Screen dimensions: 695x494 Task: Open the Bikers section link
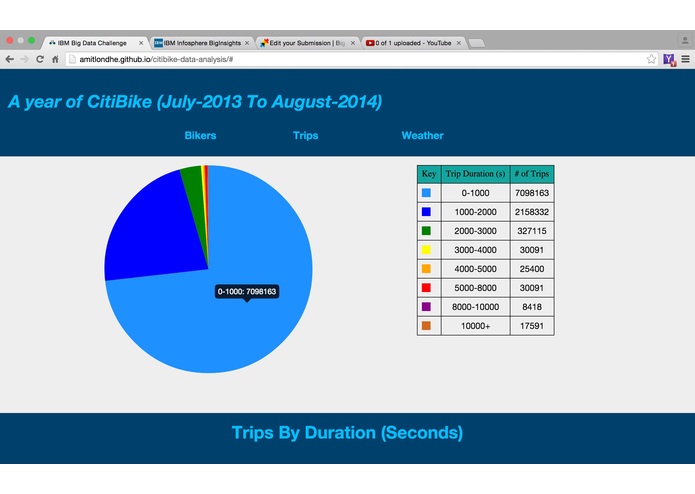tap(200, 136)
